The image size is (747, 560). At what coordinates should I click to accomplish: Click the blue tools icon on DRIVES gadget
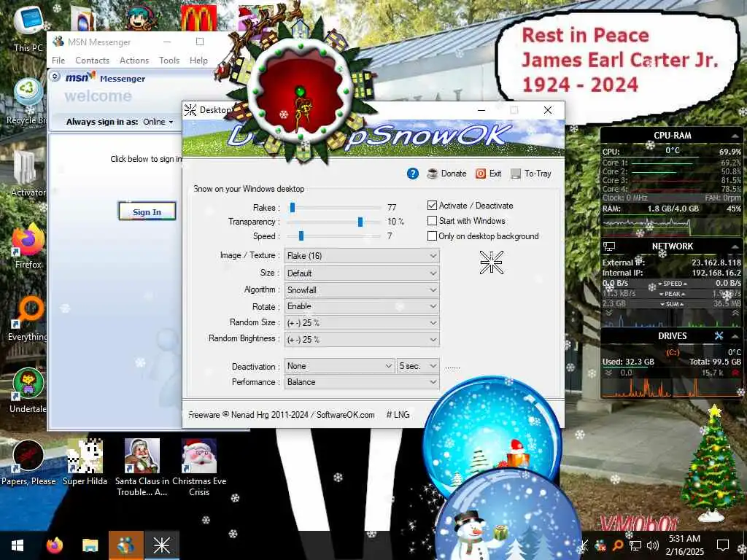click(x=719, y=335)
